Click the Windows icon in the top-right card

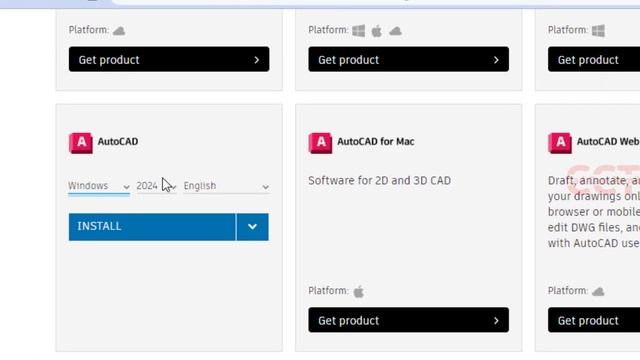click(598, 31)
